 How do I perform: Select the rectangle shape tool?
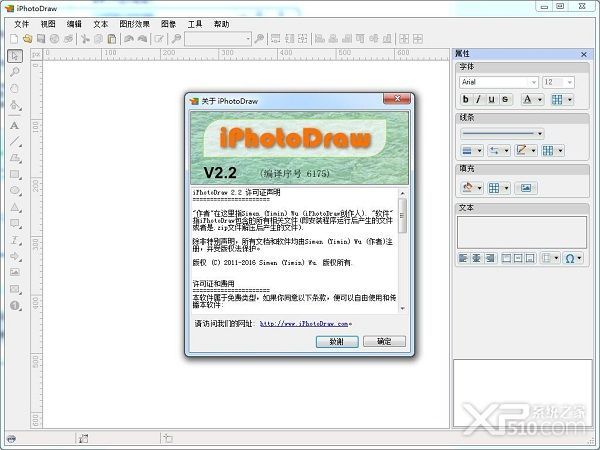click(x=15, y=174)
